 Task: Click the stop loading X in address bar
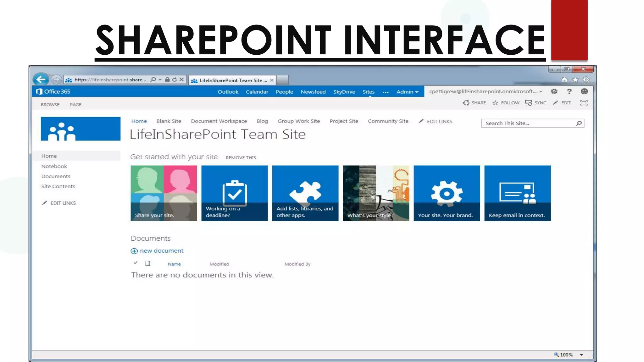(181, 80)
